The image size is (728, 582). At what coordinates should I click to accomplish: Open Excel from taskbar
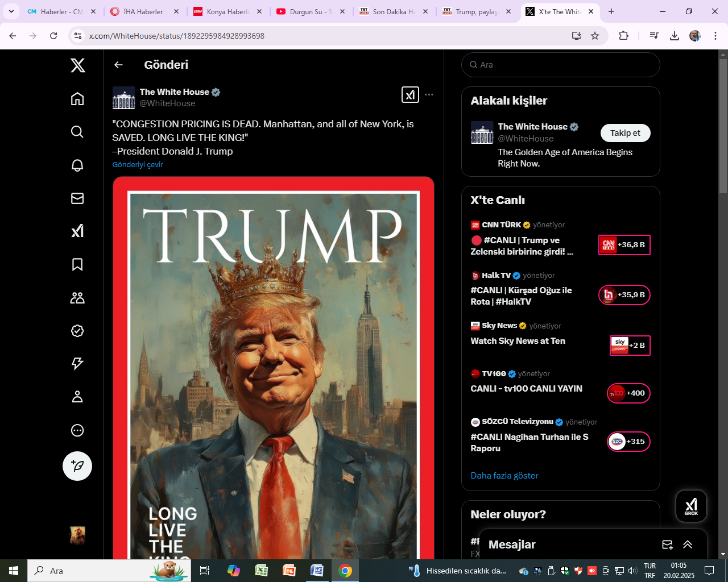click(x=261, y=571)
